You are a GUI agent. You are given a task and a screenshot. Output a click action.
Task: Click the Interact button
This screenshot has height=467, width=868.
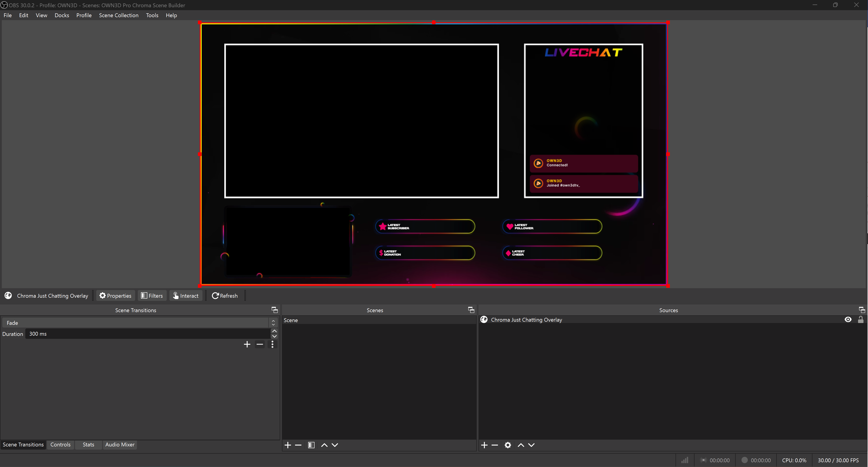(186, 296)
